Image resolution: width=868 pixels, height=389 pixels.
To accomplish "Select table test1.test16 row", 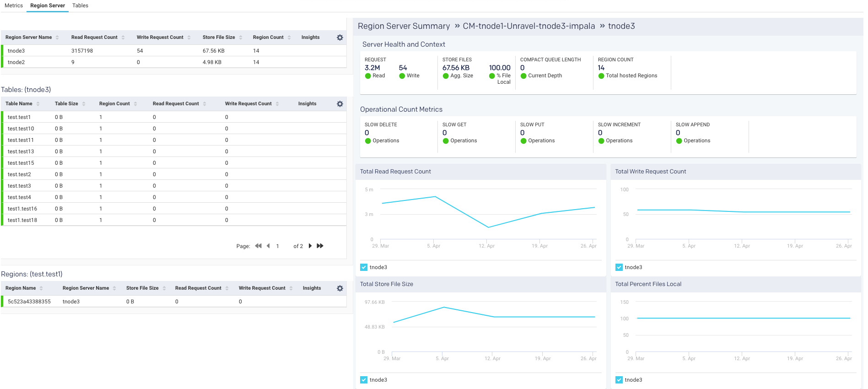I will tap(174, 209).
